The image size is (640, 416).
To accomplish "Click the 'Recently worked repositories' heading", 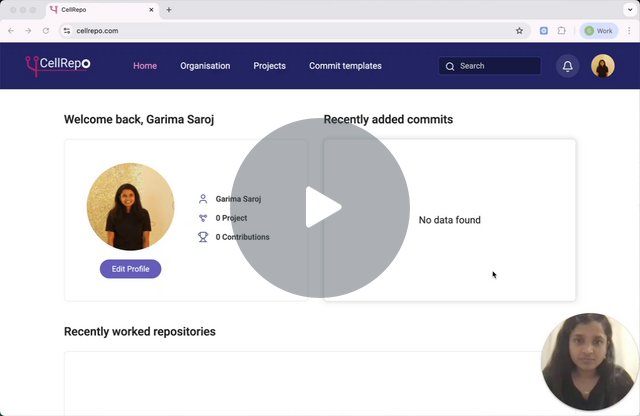I will pos(140,331).
